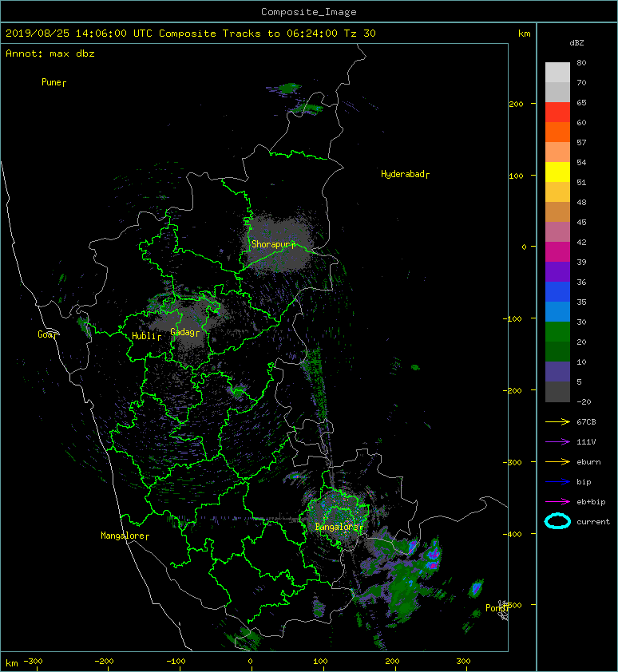Click the 300 tick on the x-axis

(463, 662)
